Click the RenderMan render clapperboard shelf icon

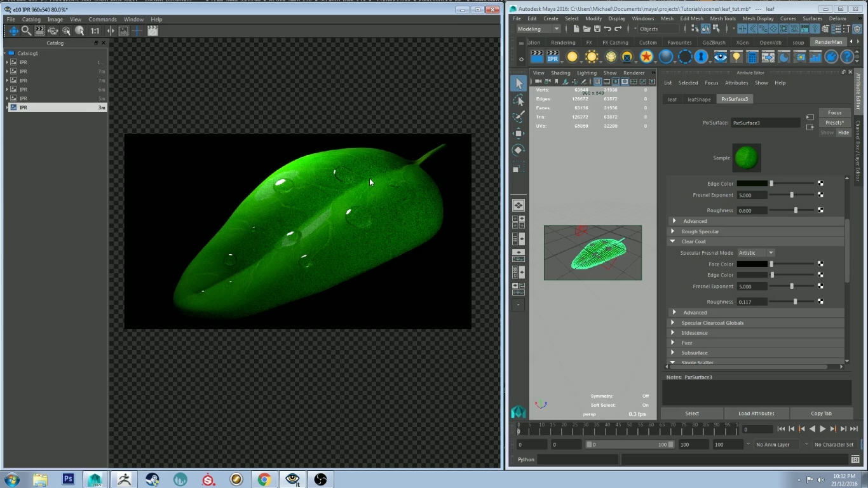[537, 57]
